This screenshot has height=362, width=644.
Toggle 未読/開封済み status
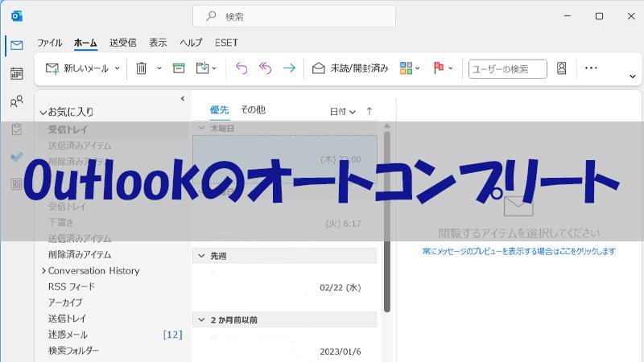[x=350, y=68]
